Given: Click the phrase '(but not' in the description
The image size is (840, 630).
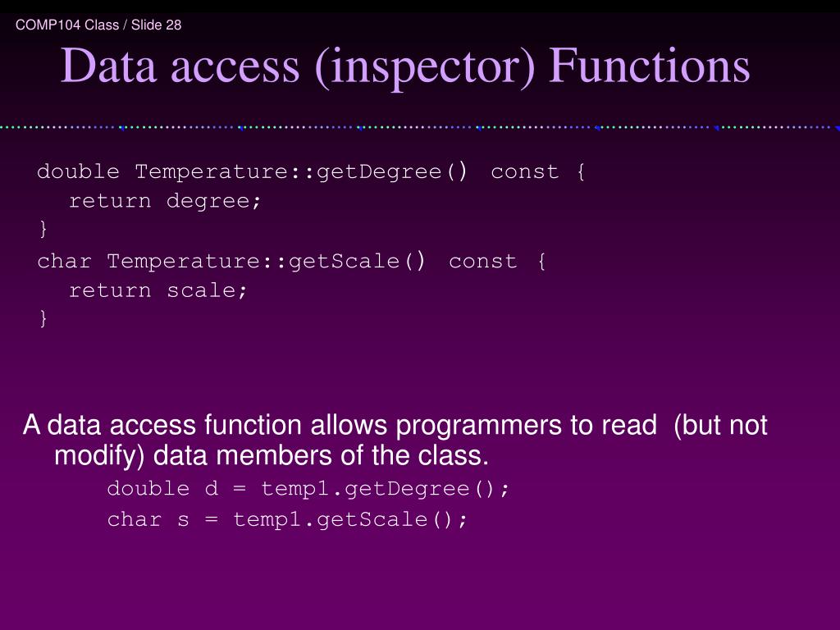Looking at the screenshot, I should point(720,426).
